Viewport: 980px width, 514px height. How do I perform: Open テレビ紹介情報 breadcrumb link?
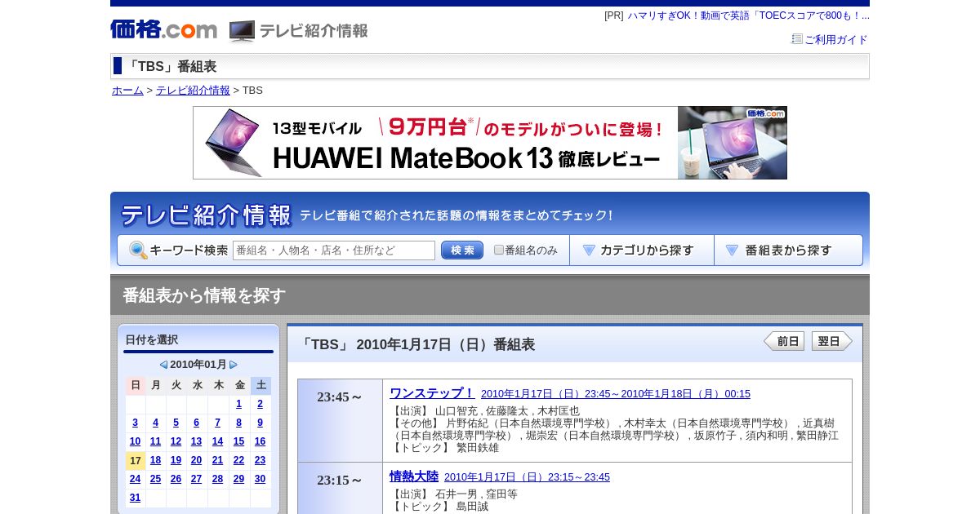pos(193,91)
